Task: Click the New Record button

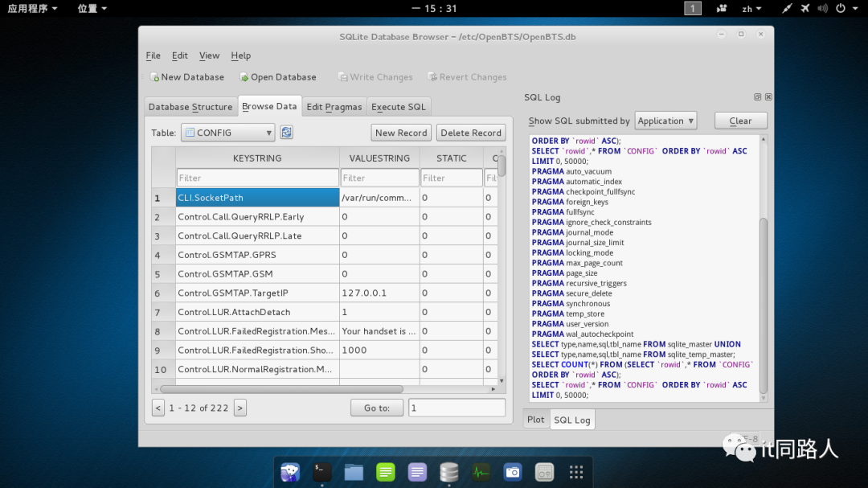Action: click(x=401, y=133)
